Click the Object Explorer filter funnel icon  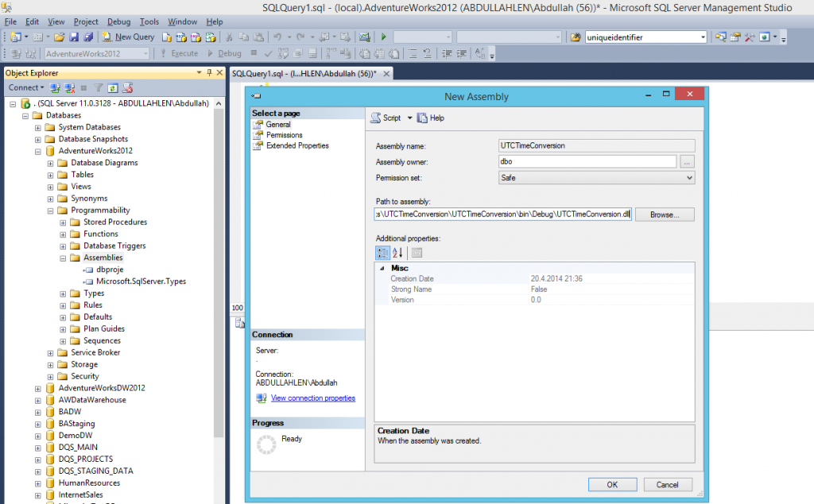pyautogui.click(x=98, y=87)
